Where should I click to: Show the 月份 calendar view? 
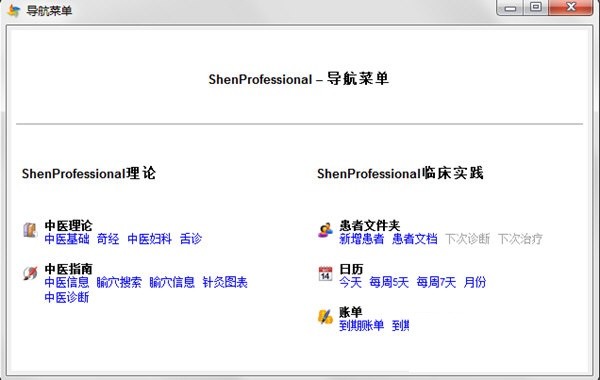click(x=475, y=282)
